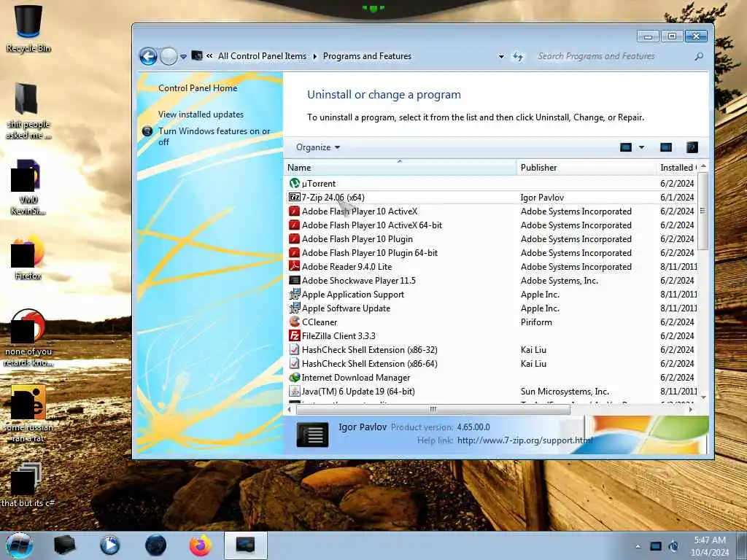The width and height of the screenshot is (747, 560).
Task: Select Adobe Shockwave Player 11.5 icon
Action: tap(295, 281)
